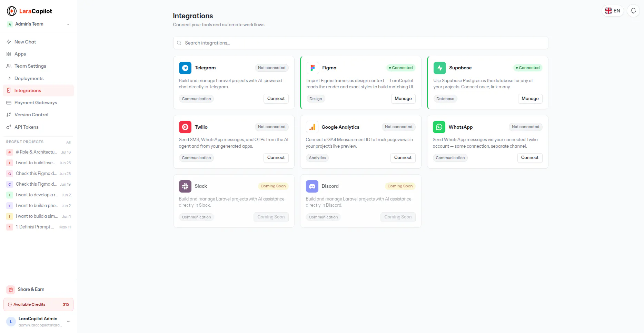
Task: Click Supabase Database tag
Action: tap(445, 99)
